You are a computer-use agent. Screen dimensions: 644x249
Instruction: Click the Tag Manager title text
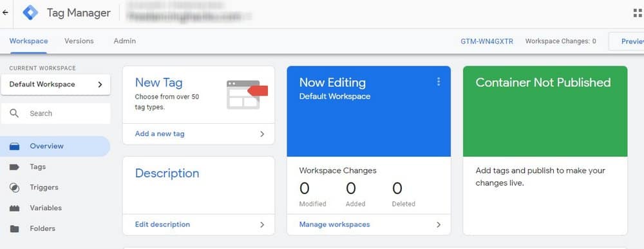(x=79, y=13)
